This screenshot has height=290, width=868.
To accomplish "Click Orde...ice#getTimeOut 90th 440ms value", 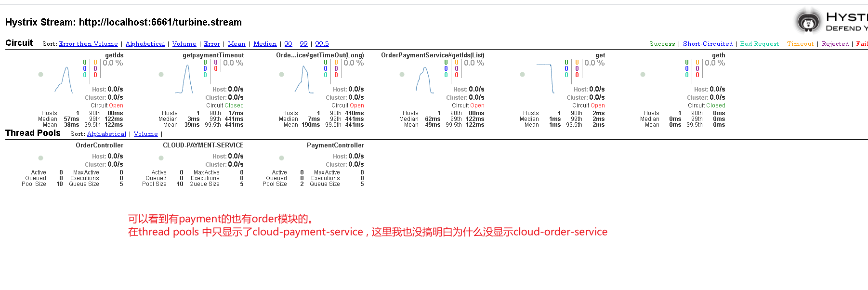I will (x=355, y=113).
